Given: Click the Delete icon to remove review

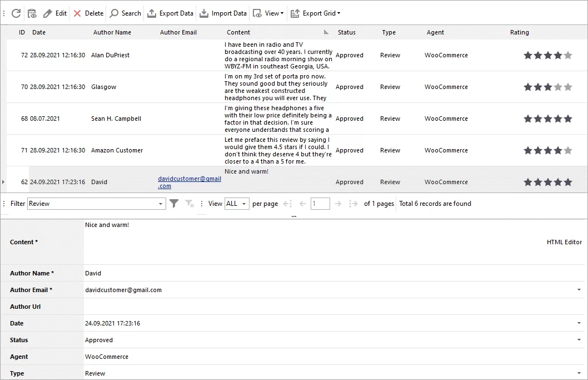Looking at the screenshot, I should coord(77,13).
